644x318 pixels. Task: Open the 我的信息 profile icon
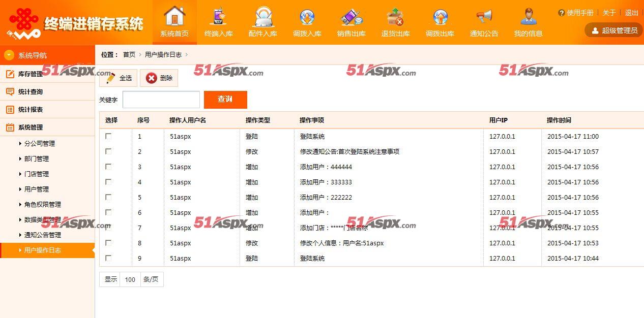pos(528,17)
